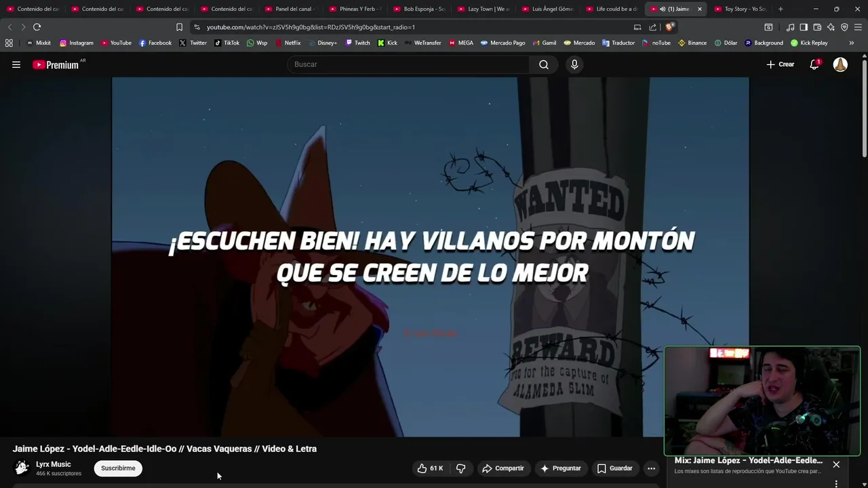Share page icon in address bar
The width and height of the screenshot is (868, 488).
pos(652,27)
